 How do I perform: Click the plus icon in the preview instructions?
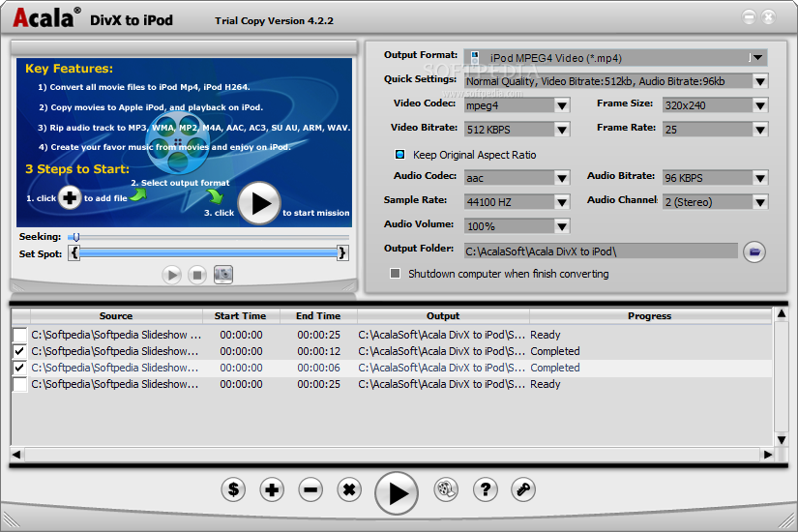[70, 197]
